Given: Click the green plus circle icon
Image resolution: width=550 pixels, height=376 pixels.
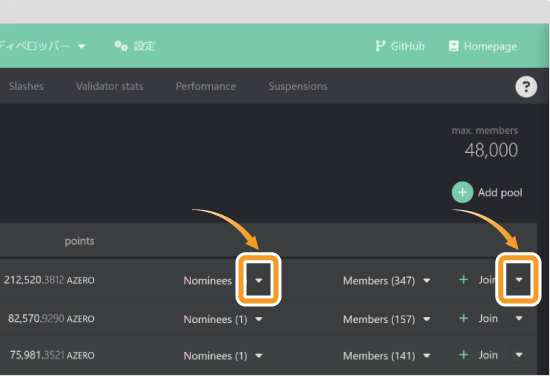Looking at the screenshot, I should click(x=462, y=192).
